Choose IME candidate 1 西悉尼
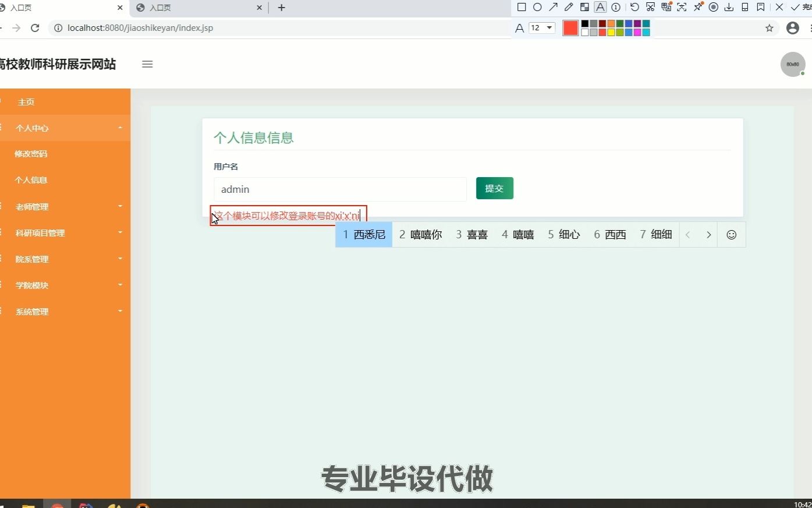This screenshot has height=508, width=812. [364, 235]
